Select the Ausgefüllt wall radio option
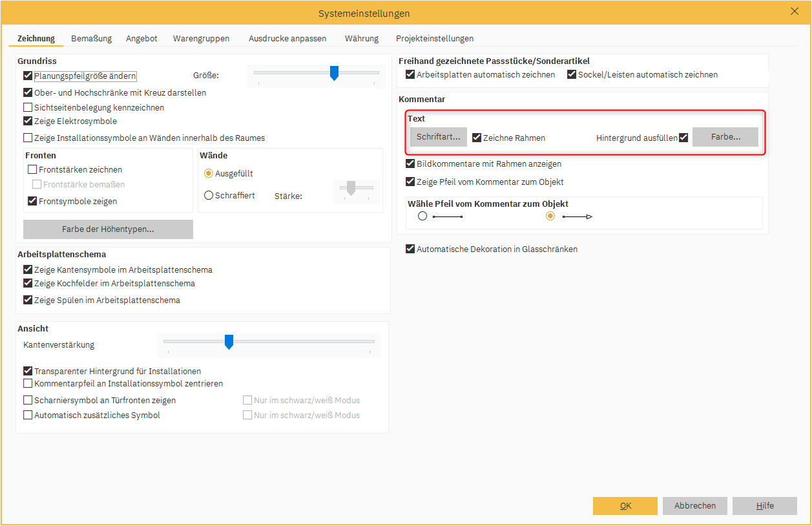This screenshot has height=526, width=812. [x=209, y=173]
